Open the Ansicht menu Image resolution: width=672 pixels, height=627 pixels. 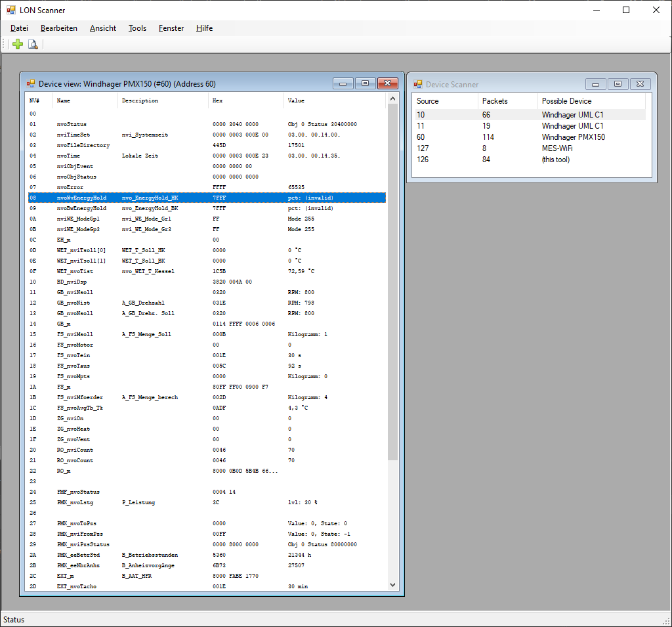tap(103, 28)
